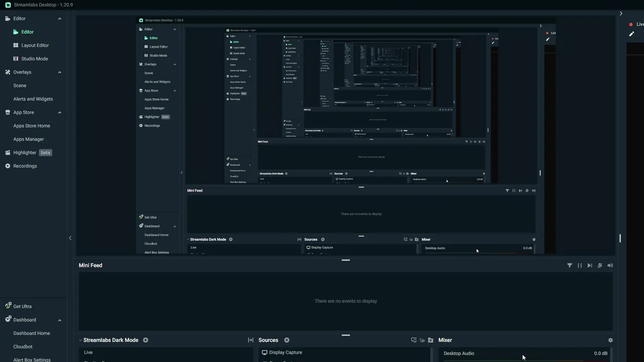Collapse the Dashboard section chevron

point(59,320)
